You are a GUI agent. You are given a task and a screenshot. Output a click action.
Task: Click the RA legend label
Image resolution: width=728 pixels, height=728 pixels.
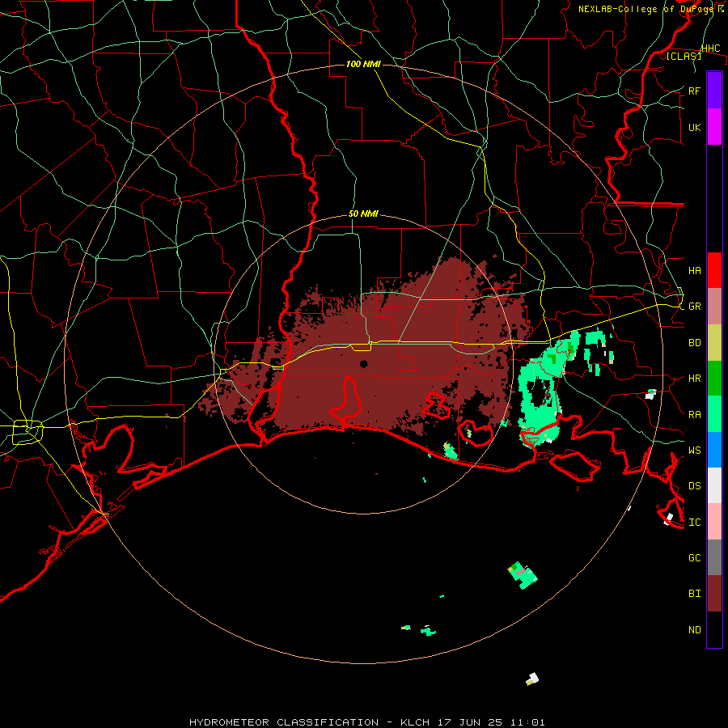tap(695, 415)
